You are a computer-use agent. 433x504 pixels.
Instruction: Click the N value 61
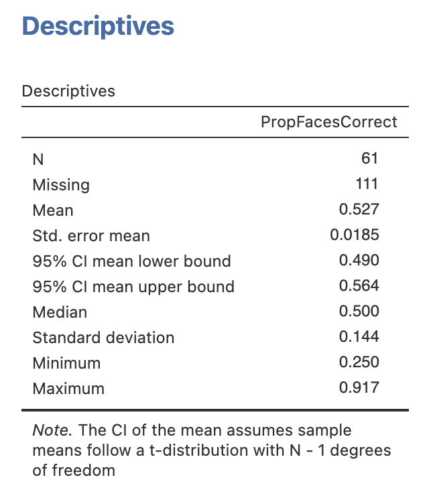369,158
